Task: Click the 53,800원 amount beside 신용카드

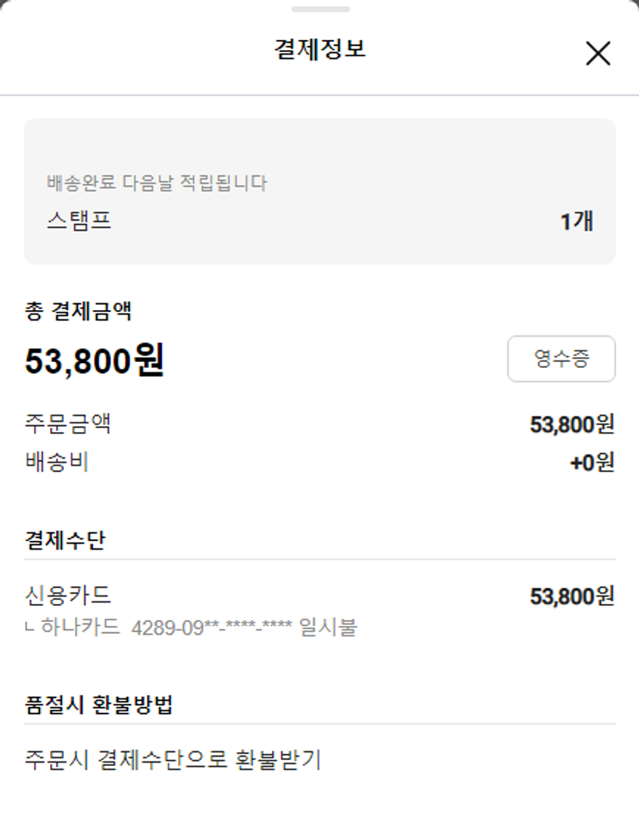Action: (x=572, y=596)
